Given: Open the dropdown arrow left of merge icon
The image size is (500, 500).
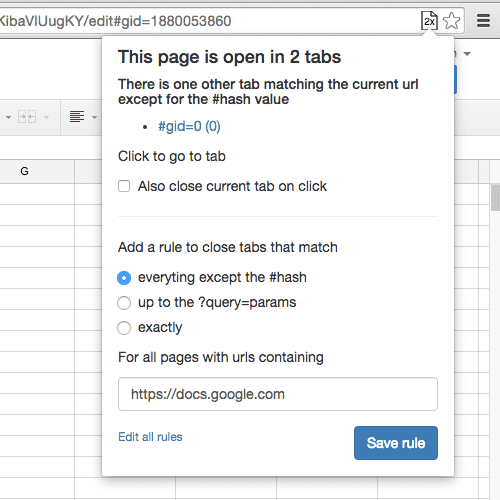Looking at the screenshot, I should coord(8,117).
